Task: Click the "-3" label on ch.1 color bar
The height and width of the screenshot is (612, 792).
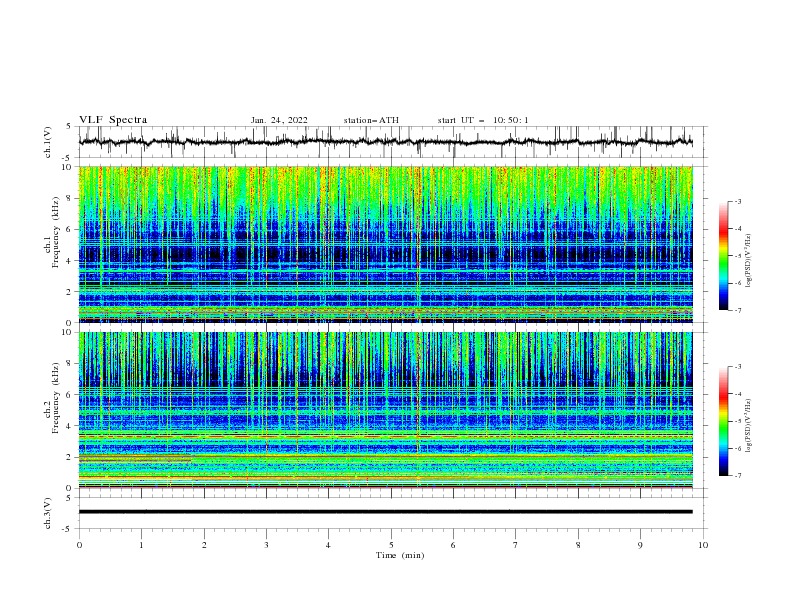Action: click(x=737, y=201)
